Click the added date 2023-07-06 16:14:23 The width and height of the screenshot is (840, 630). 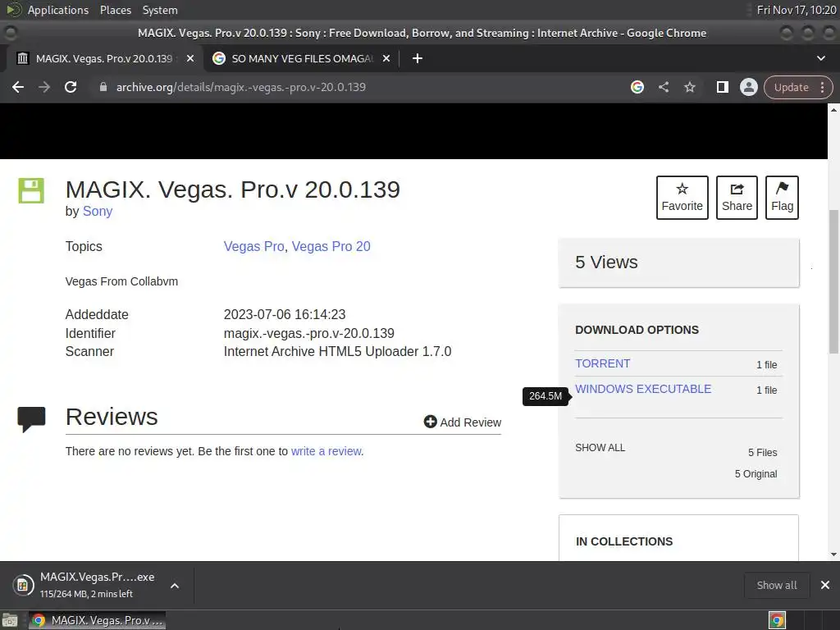285,314
